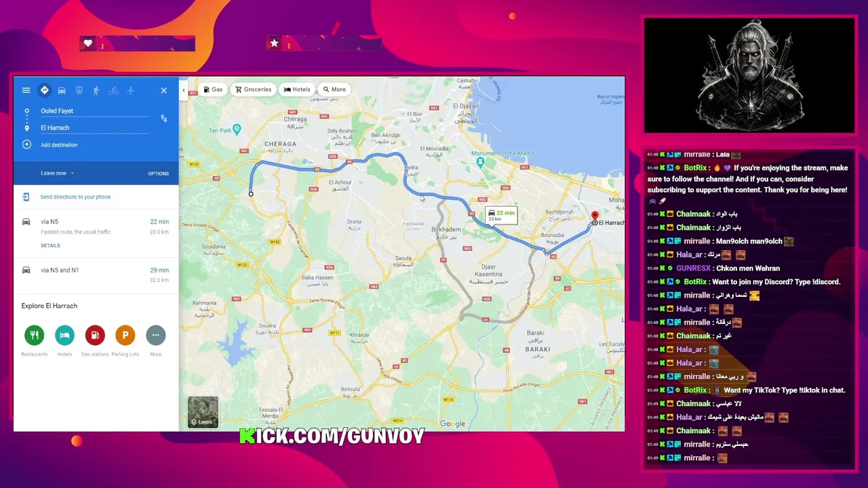Switch to Cycling travel mode
The height and width of the screenshot is (488, 868).
click(113, 90)
